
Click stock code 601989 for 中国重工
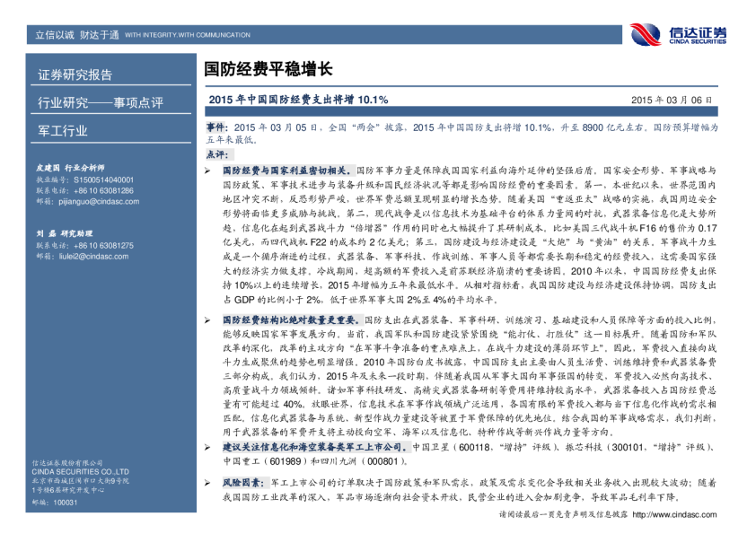[285, 461]
